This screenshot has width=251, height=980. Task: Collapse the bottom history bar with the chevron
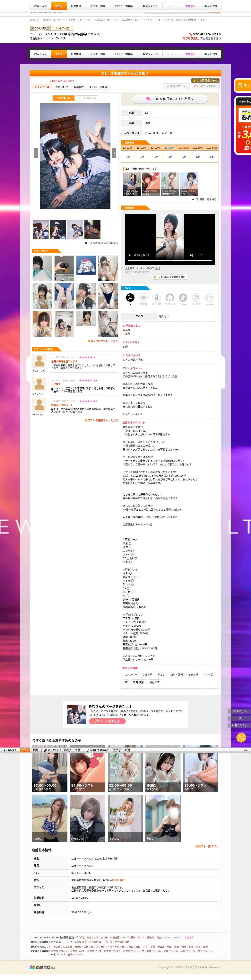coord(246,750)
